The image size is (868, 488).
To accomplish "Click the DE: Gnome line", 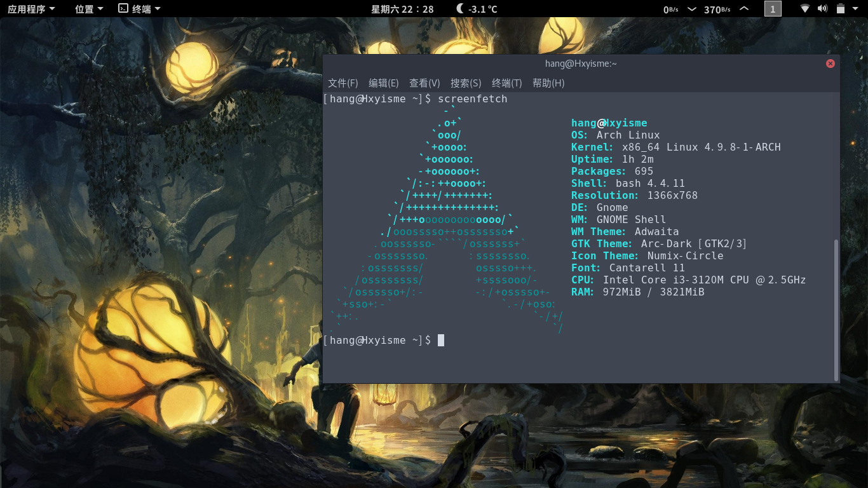I will click(x=599, y=208).
